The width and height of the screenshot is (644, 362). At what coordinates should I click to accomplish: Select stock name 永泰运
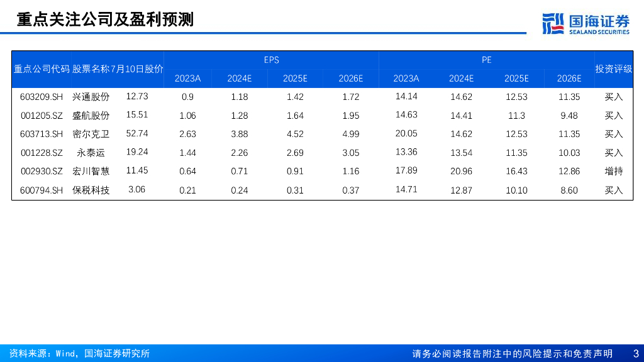click(91, 153)
